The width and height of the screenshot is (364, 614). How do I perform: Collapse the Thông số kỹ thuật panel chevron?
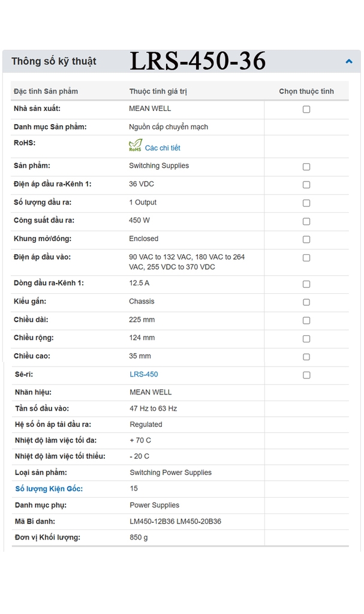tap(348, 61)
